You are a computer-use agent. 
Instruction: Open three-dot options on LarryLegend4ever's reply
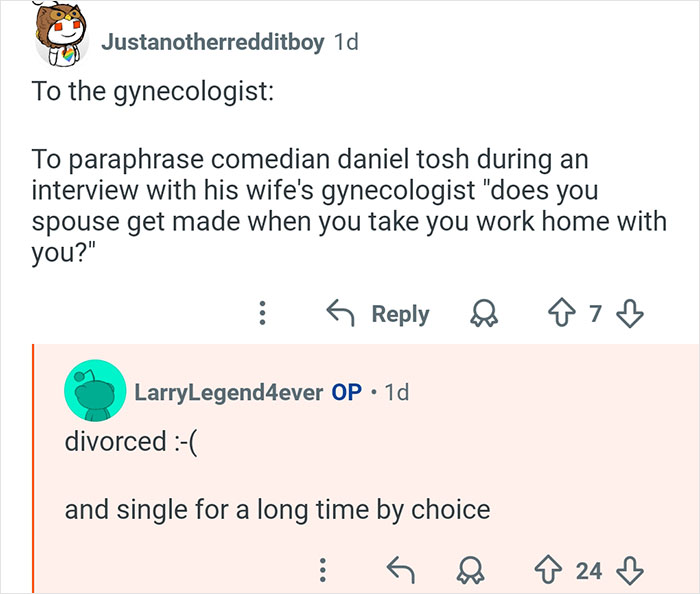click(x=322, y=570)
